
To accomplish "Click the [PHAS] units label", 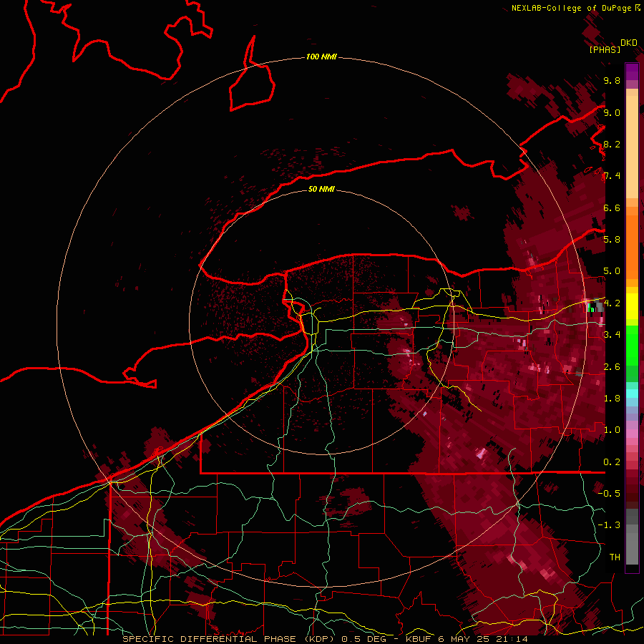I will (x=605, y=49).
